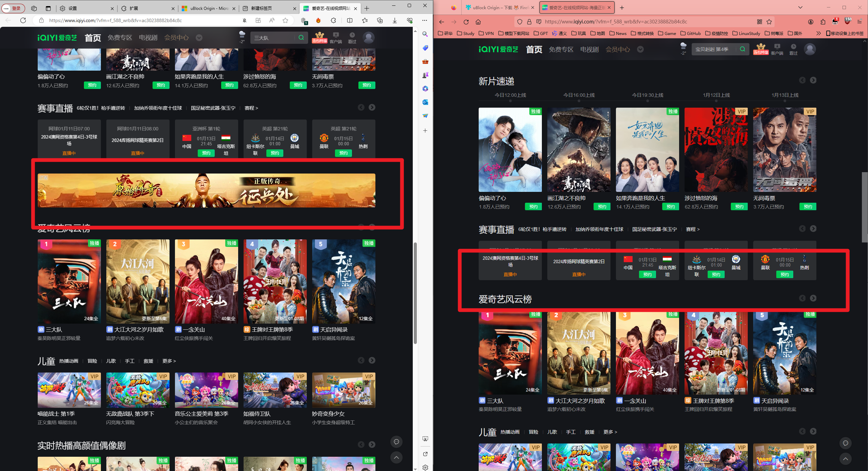
Task: Open 冒险 link in Firefox 儿童 section
Action: coord(533,432)
